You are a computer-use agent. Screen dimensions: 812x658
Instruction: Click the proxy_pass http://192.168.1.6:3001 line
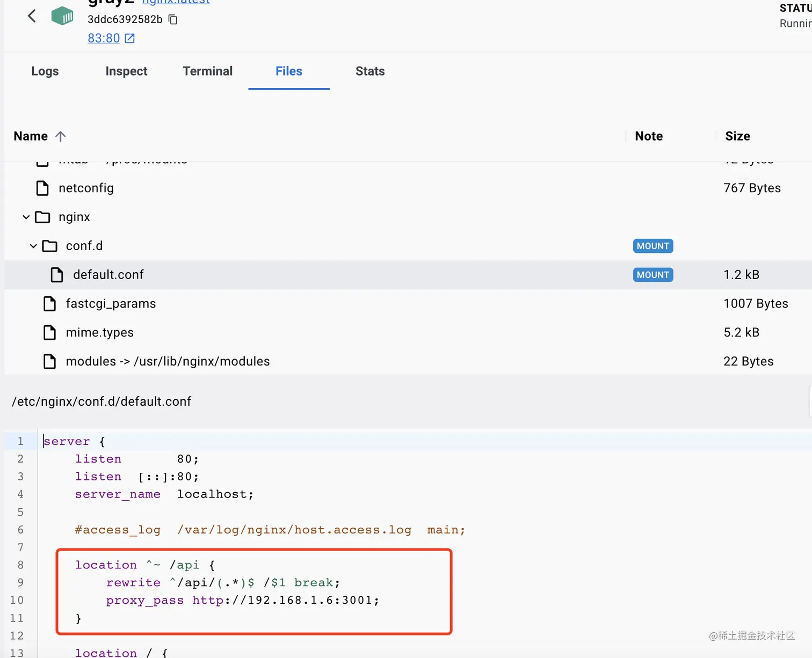[243, 601]
